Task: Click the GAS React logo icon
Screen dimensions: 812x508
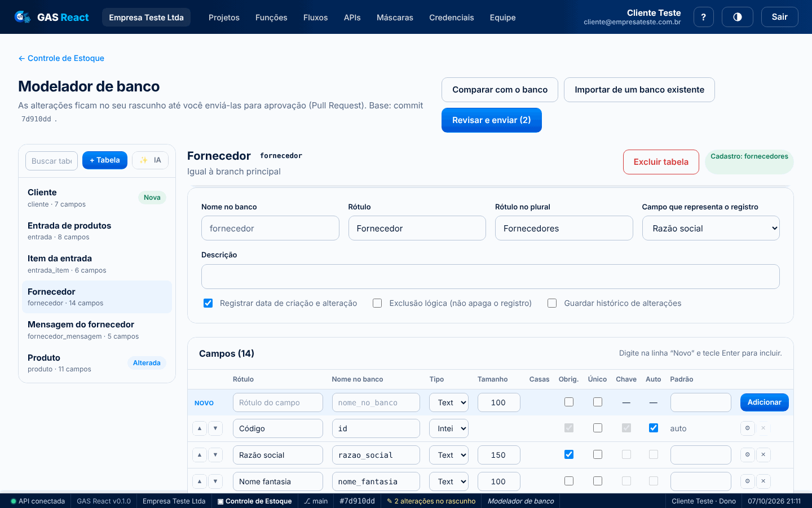Action: click(23, 17)
